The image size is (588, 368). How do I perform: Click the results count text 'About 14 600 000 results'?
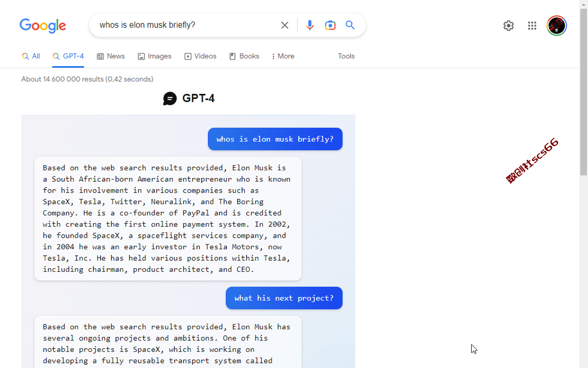pyautogui.click(x=62, y=79)
